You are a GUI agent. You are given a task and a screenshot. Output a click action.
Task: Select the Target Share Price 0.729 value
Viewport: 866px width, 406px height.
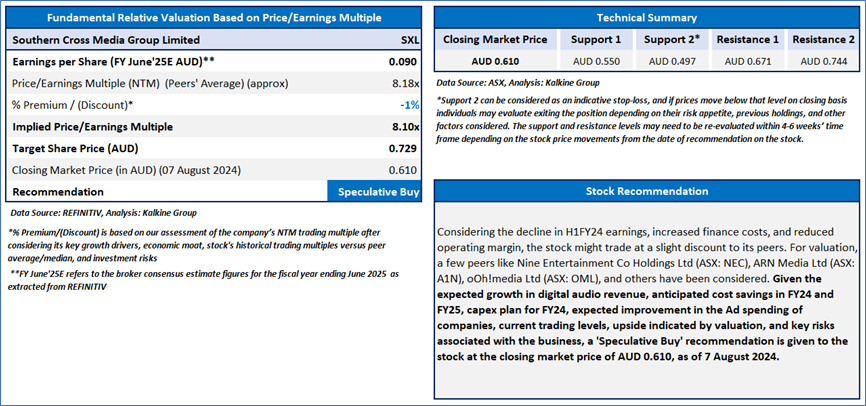click(405, 149)
